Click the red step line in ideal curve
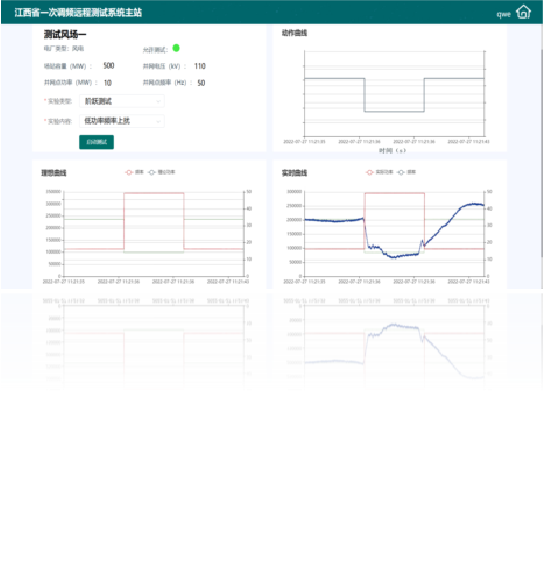Screen dimensions: 544x583 tap(154, 193)
